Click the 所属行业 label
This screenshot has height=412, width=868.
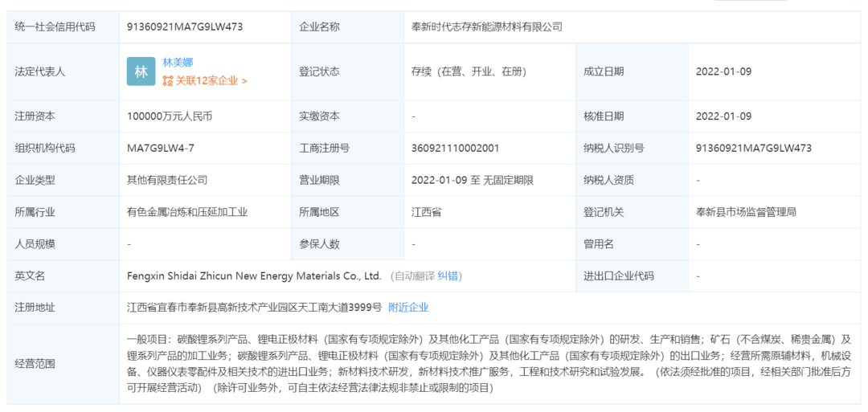(35, 212)
